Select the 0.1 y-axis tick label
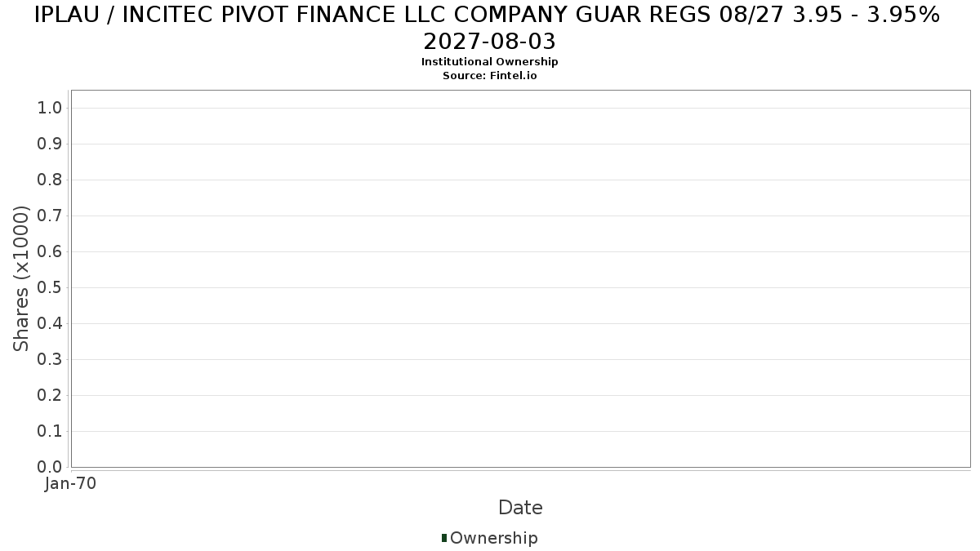980x551 pixels. coord(50,432)
